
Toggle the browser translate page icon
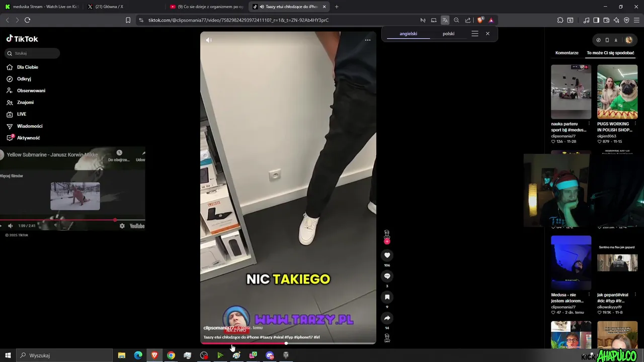click(x=445, y=20)
